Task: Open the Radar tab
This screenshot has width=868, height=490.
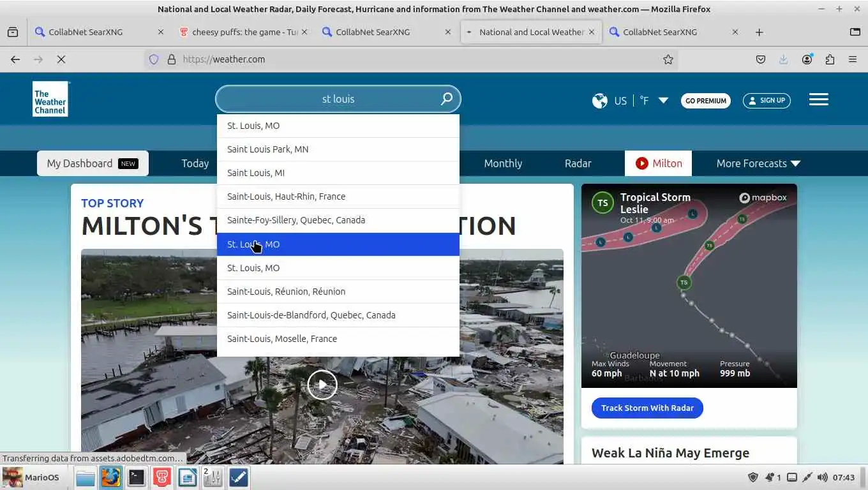Action: (578, 163)
